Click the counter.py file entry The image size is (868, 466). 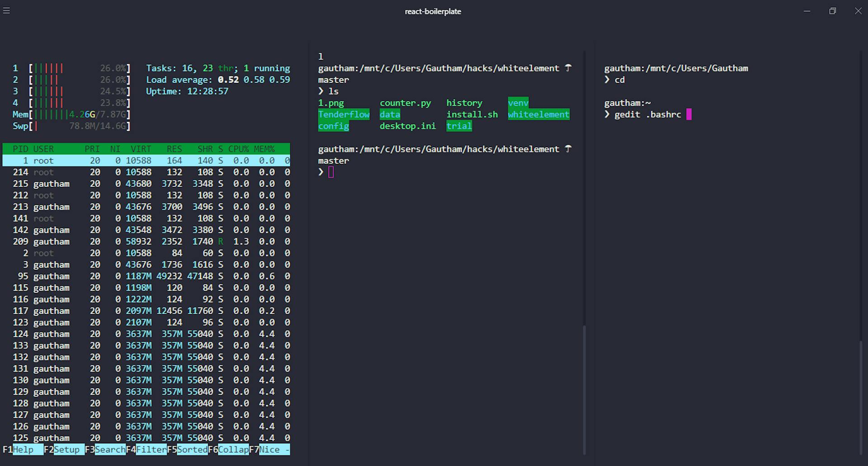click(405, 103)
